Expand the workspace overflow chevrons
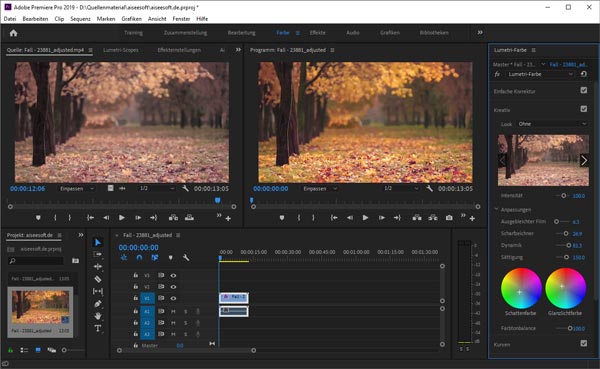600x369 pixels. (x=480, y=33)
